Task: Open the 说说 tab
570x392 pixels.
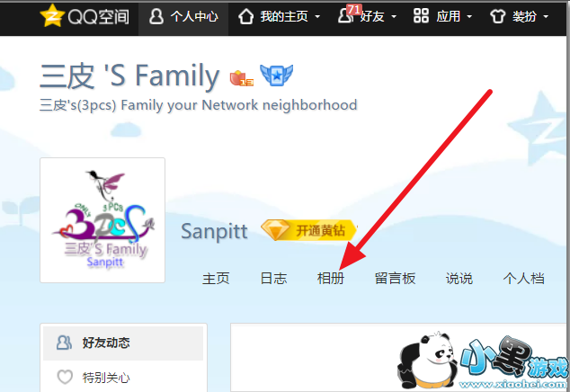Action: point(459,279)
